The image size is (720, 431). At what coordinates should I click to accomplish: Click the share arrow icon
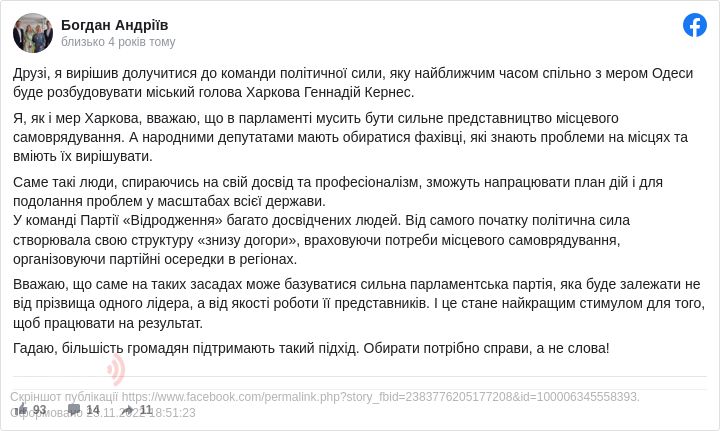[127, 409]
